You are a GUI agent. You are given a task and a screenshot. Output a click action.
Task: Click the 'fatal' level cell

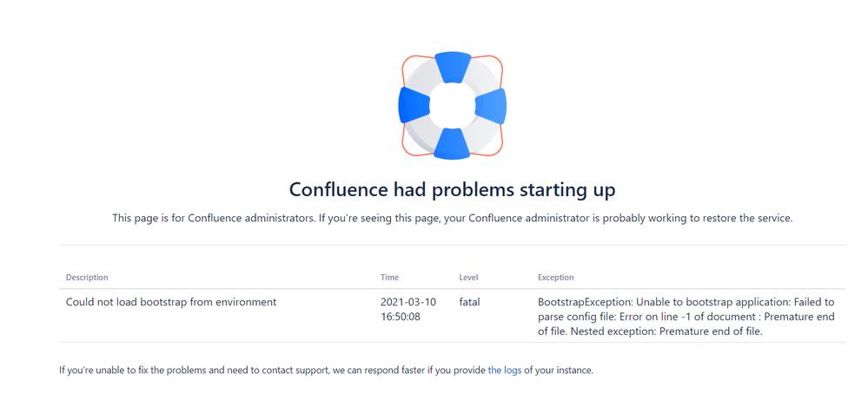(469, 302)
